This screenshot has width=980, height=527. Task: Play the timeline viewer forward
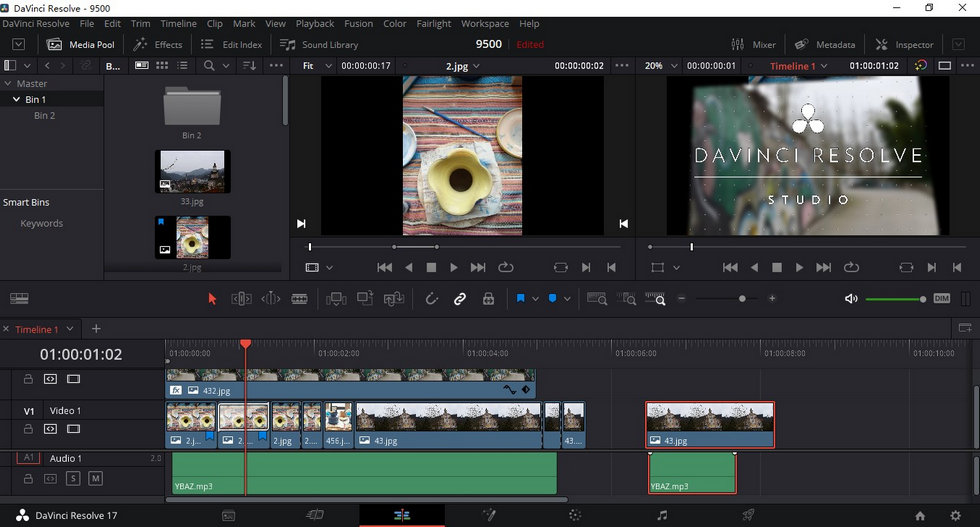(x=799, y=268)
